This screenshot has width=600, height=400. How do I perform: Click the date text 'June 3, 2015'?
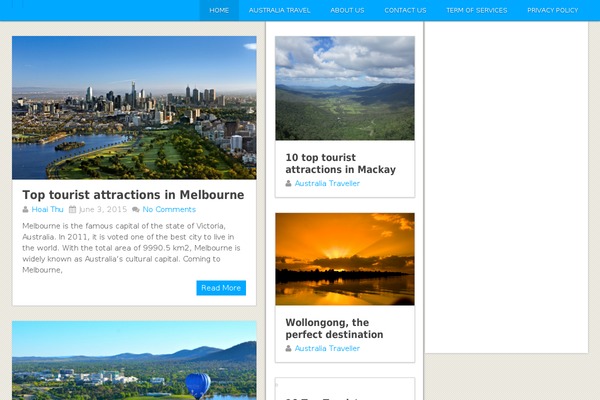click(103, 209)
